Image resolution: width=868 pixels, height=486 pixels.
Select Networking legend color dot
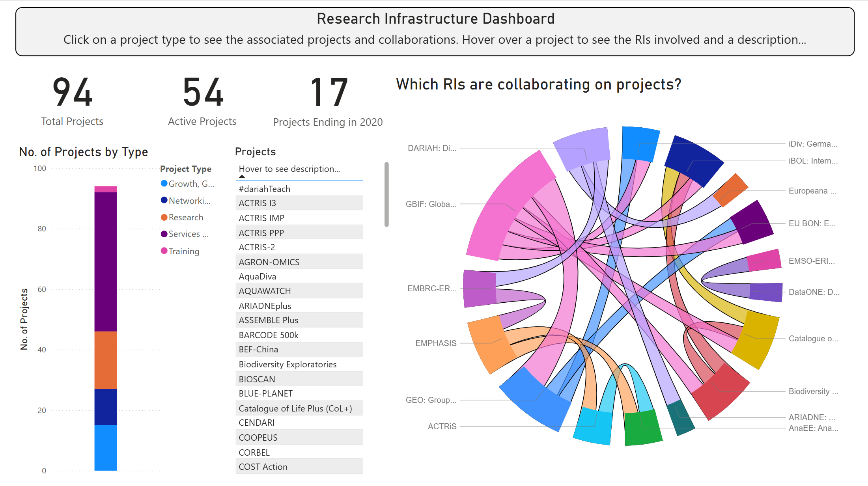click(x=164, y=200)
